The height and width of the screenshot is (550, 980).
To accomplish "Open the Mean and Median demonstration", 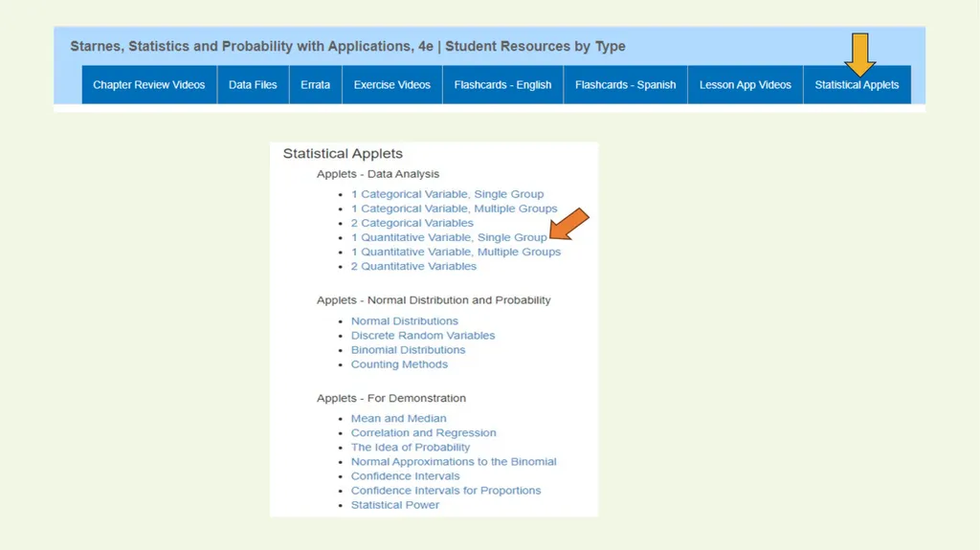I will tap(398, 419).
